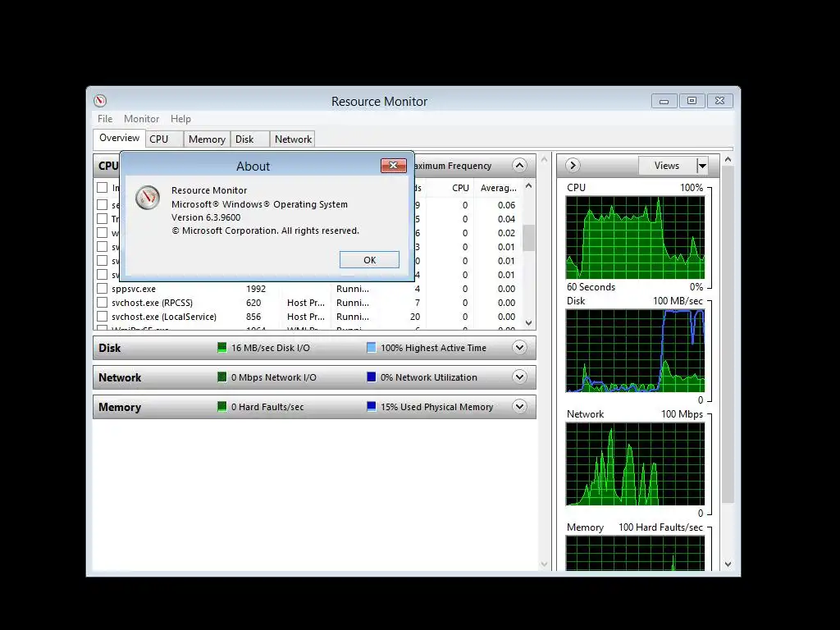The width and height of the screenshot is (840, 630).
Task: Tick the svchost.exe (RPCSS) checkbox
Action: coord(103,303)
